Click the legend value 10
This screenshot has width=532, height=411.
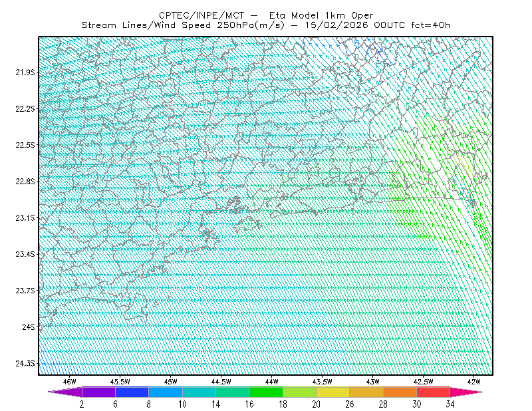tap(182, 404)
